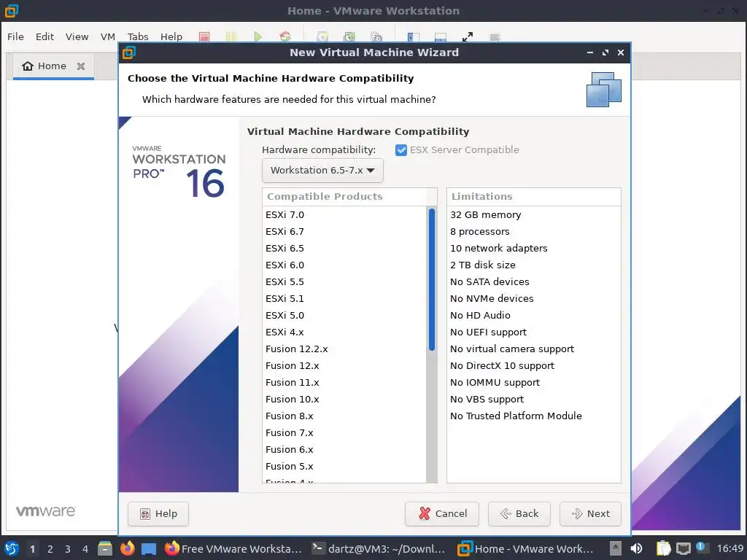747x560 pixels.
Task: Click the 32 GB memory limitation
Action: click(485, 215)
